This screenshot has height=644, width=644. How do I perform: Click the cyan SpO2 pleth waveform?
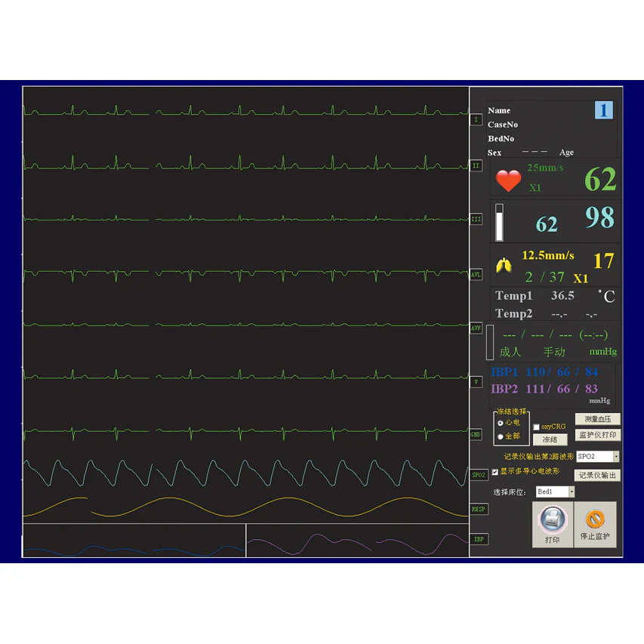tap(245, 473)
